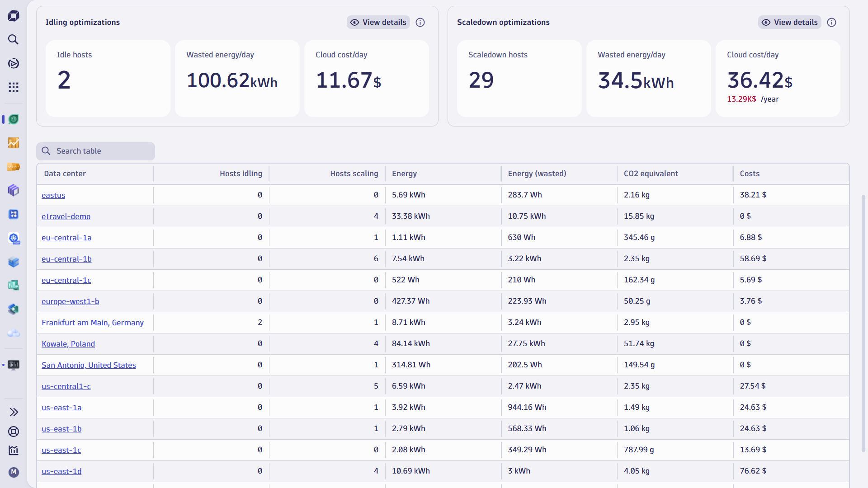Sort table by Costs column header

click(x=749, y=174)
